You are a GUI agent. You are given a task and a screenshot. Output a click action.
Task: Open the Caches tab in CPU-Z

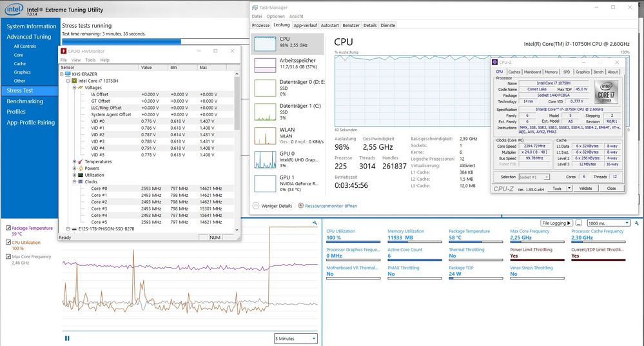(x=513, y=72)
